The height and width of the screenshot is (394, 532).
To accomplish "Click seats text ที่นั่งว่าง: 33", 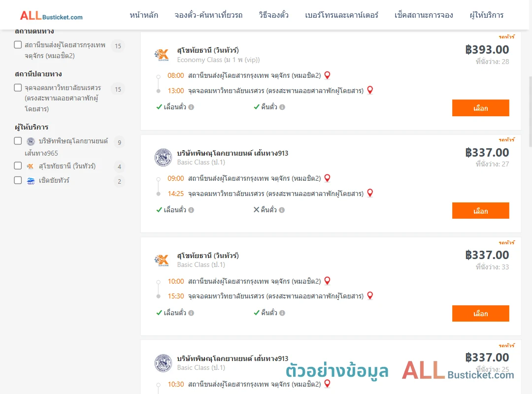I will (x=492, y=267).
